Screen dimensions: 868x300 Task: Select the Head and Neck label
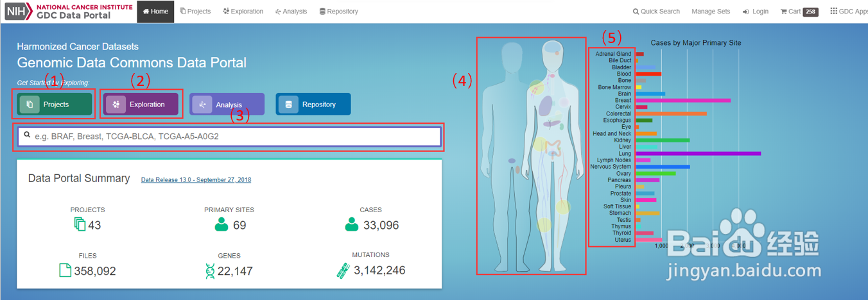(x=612, y=133)
